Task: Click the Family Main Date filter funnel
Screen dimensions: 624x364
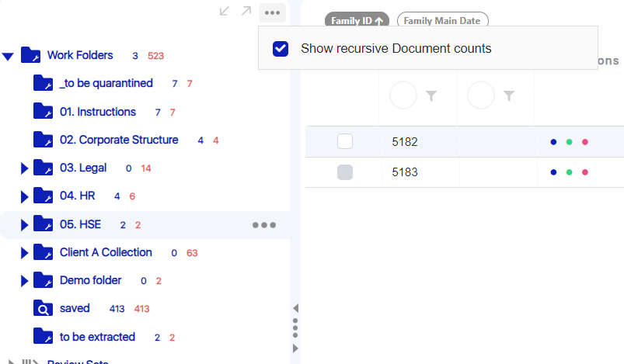Action: tap(509, 96)
